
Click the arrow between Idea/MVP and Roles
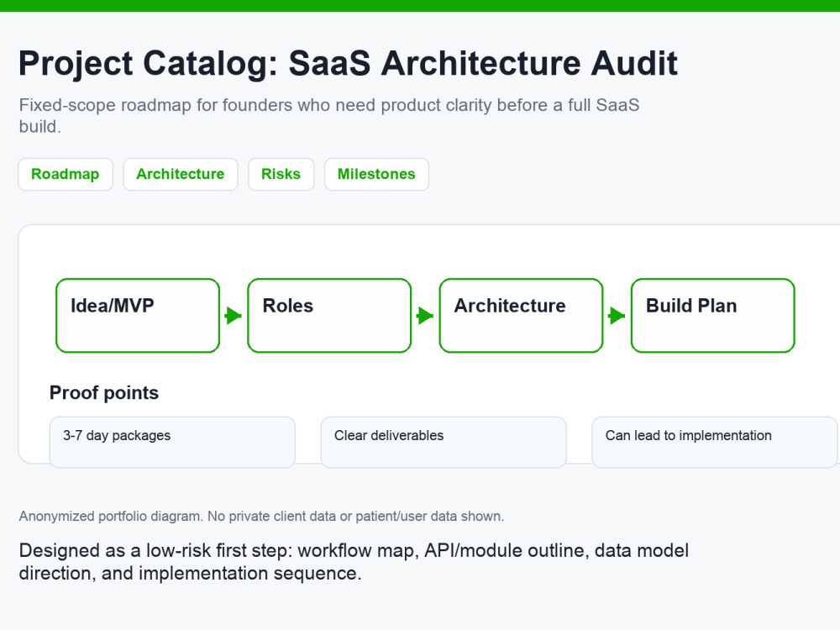233,316
